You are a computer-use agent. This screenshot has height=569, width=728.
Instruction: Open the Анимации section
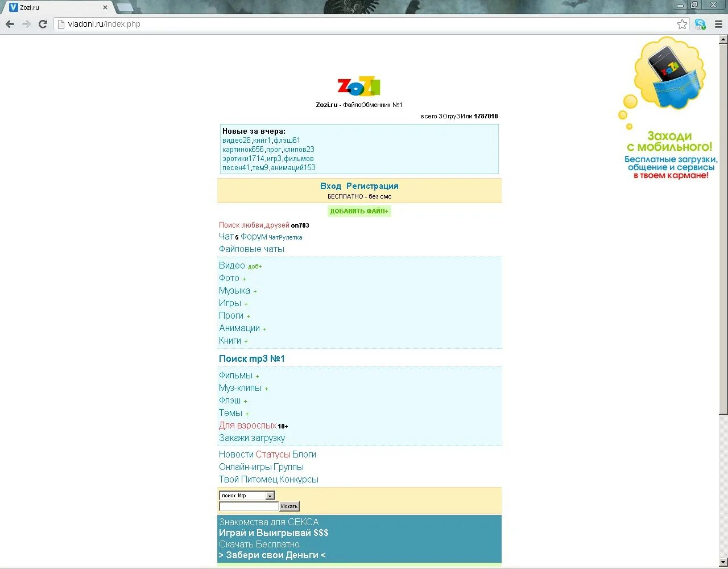click(239, 328)
